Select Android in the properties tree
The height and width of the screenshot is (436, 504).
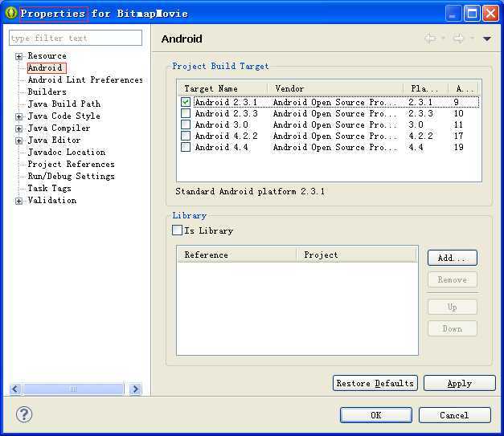[47, 67]
